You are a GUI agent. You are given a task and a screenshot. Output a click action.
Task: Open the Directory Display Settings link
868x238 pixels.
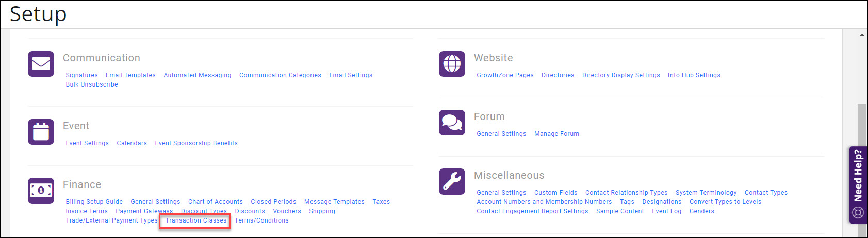click(x=621, y=75)
